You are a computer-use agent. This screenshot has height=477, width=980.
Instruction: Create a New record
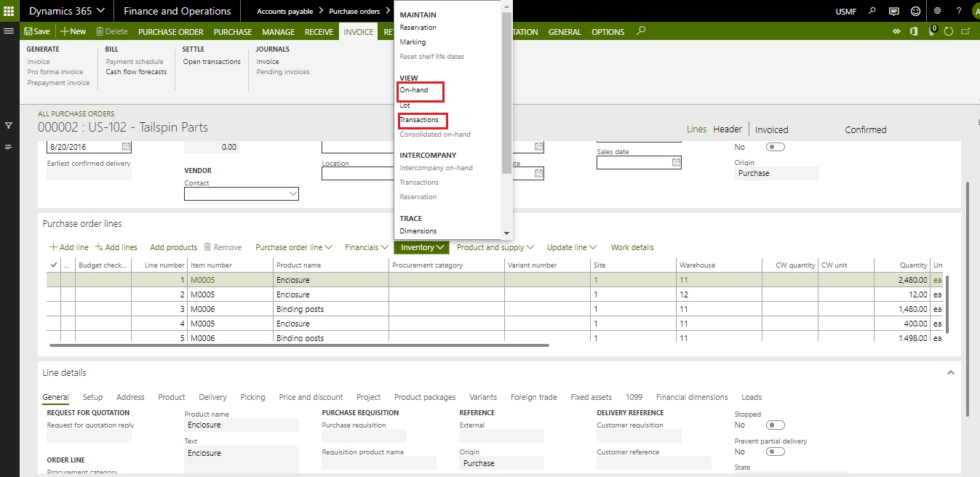click(x=73, y=31)
